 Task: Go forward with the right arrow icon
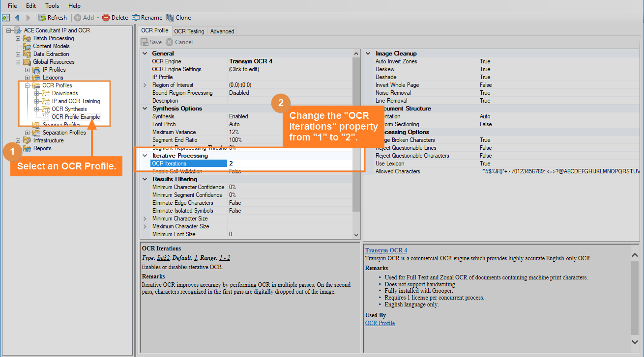click(28, 18)
